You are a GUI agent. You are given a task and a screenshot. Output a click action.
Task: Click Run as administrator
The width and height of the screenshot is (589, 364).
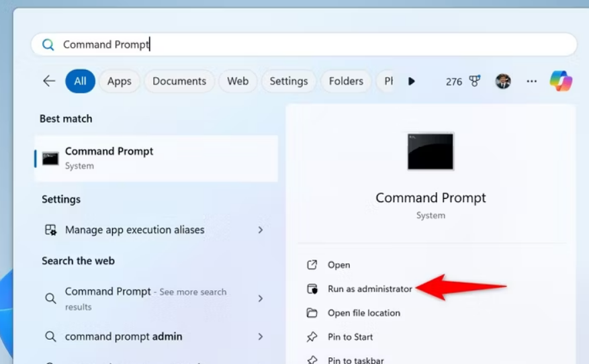pos(369,289)
